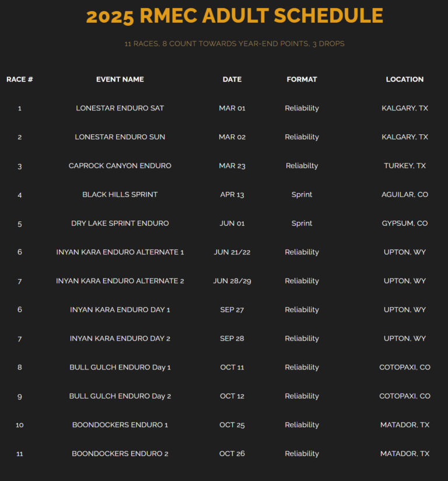The image size is (448, 481).
Task: Select Dry Lake Sprint Enduro entry
Action: (x=120, y=224)
